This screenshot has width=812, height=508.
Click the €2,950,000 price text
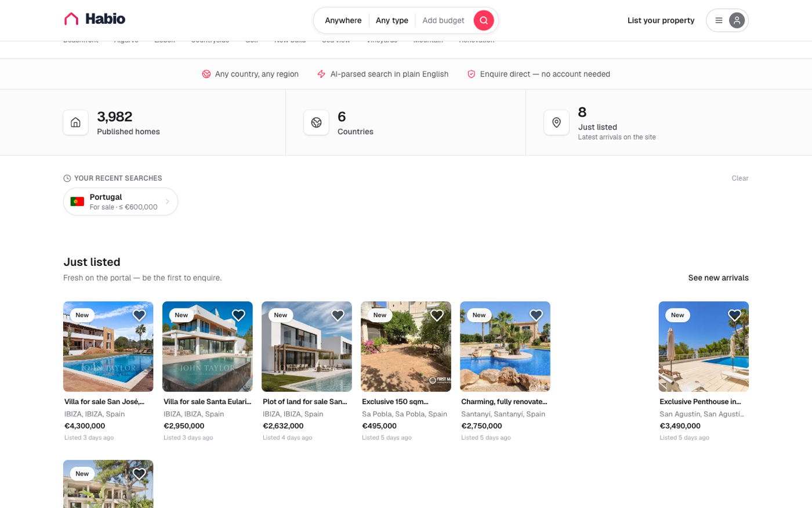[x=184, y=426]
